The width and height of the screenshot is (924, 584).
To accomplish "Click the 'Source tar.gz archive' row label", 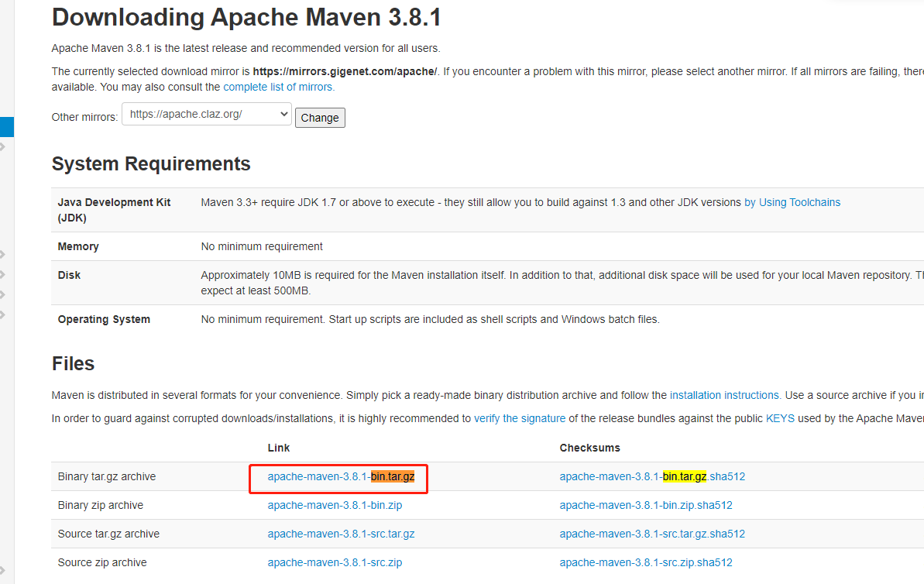I will click(108, 534).
